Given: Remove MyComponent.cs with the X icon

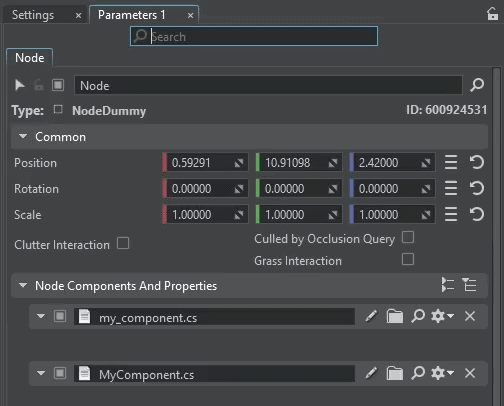Looking at the screenshot, I should pos(470,373).
